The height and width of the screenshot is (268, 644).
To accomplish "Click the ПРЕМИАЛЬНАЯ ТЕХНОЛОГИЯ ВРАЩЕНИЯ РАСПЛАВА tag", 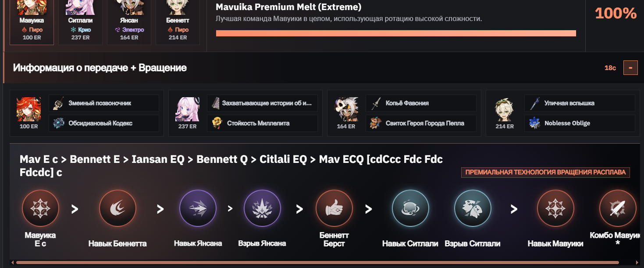I will coord(545,173).
